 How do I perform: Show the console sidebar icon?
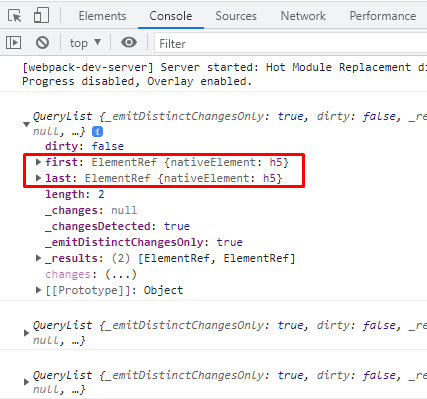(13, 43)
